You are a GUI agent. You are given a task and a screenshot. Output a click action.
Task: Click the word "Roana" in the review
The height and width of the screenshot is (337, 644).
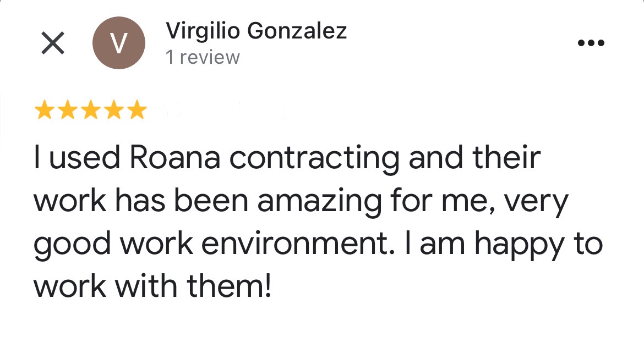click(x=174, y=158)
